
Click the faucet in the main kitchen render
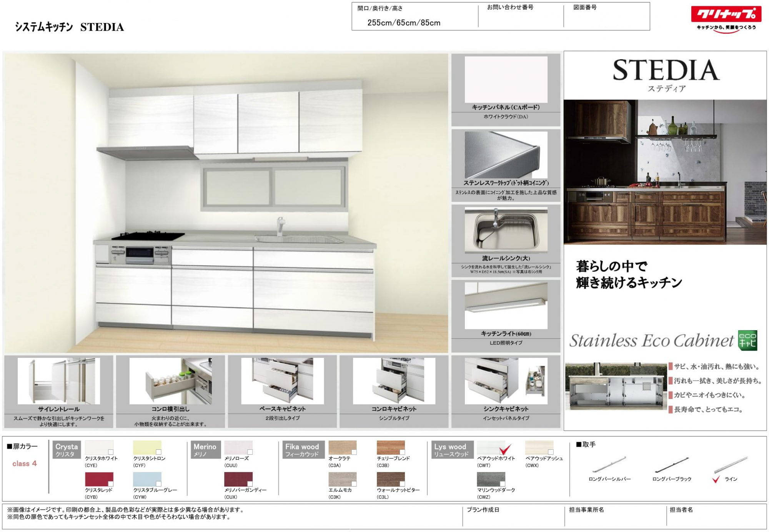[x=280, y=226]
